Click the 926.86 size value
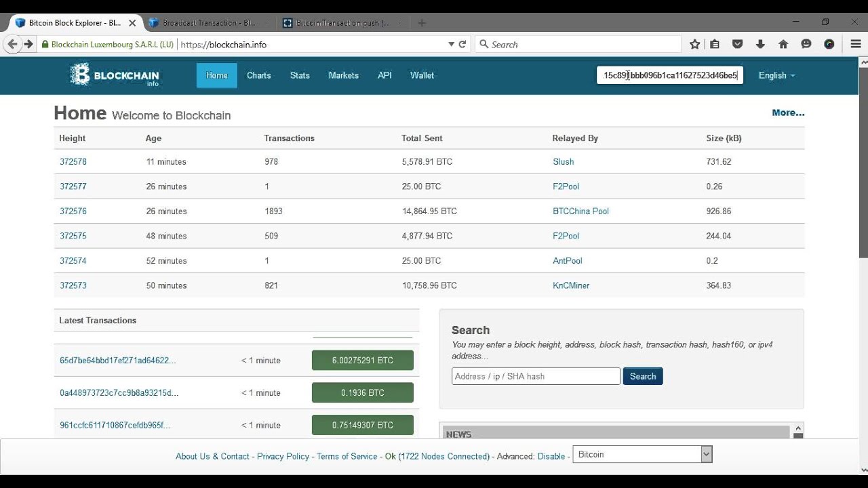 (x=719, y=211)
